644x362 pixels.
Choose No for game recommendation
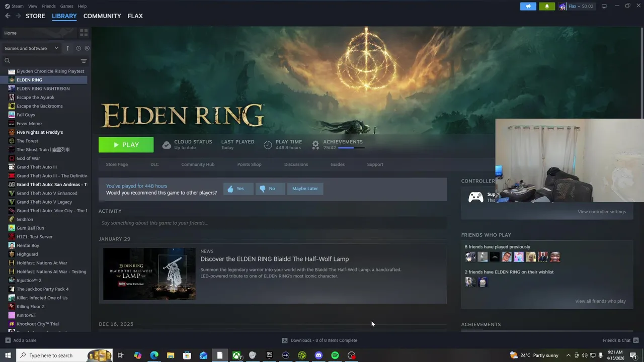click(270, 189)
